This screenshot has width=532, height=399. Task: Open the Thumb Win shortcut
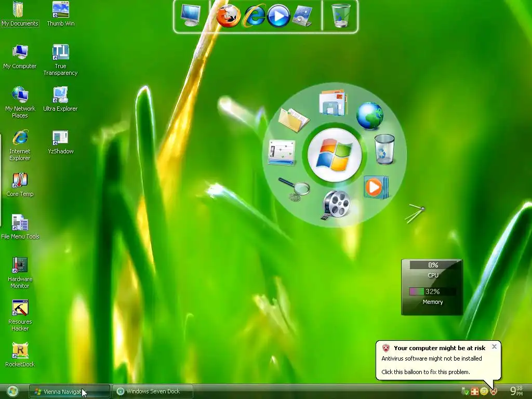click(x=60, y=14)
